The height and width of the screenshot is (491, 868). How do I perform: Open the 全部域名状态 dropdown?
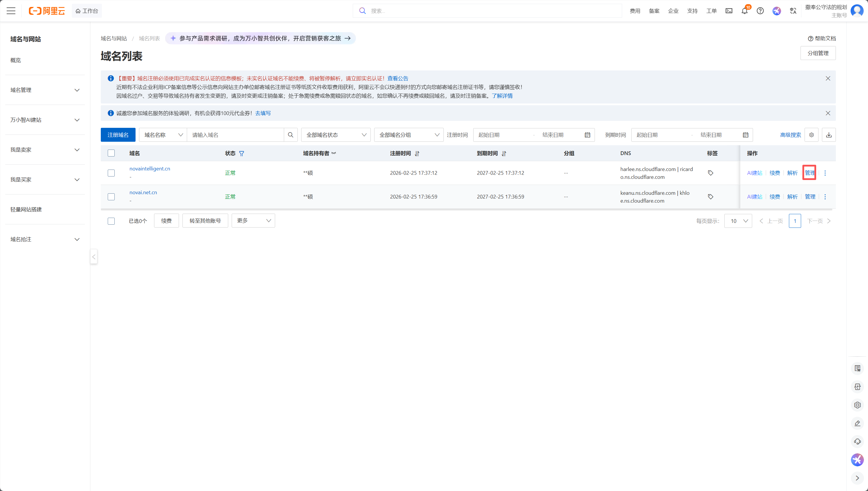pyautogui.click(x=336, y=135)
